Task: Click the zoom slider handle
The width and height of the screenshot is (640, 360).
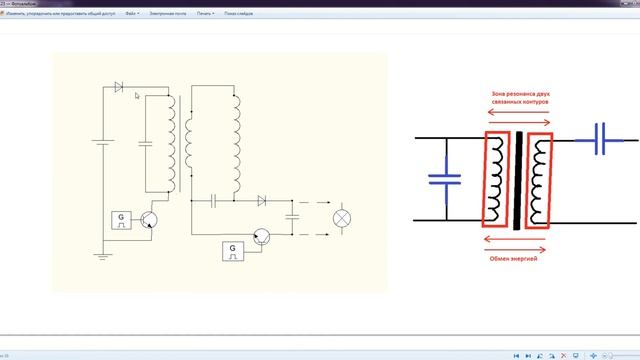Action: click(x=611, y=356)
